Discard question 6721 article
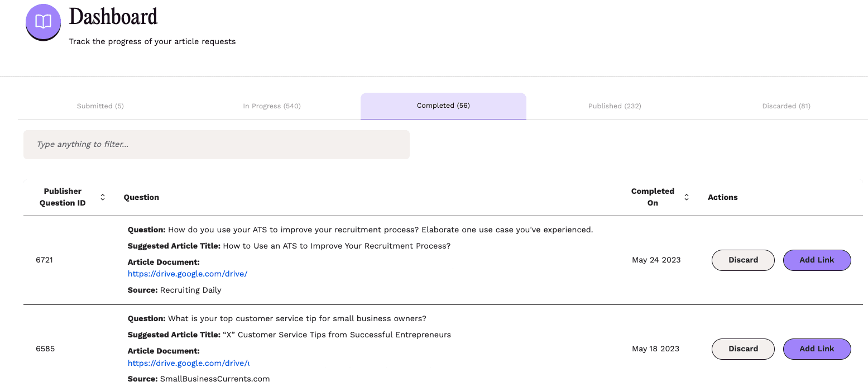This screenshot has width=868, height=391. (x=743, y=260)
